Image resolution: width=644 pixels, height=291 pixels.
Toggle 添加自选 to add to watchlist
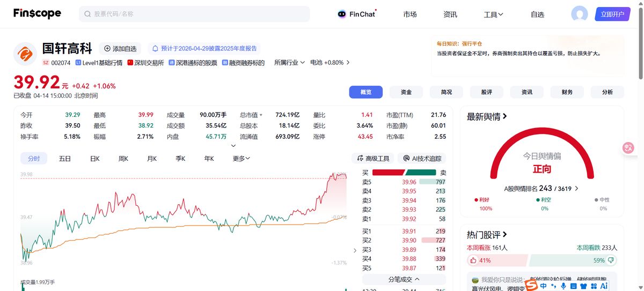pyautogui.click(x=120, y=49)
